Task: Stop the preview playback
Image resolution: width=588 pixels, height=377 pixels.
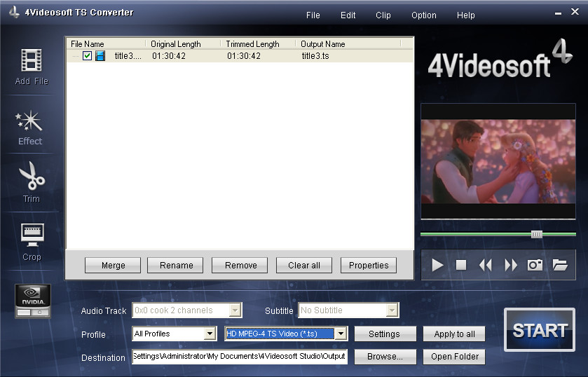Action: (x=461, y=265)
